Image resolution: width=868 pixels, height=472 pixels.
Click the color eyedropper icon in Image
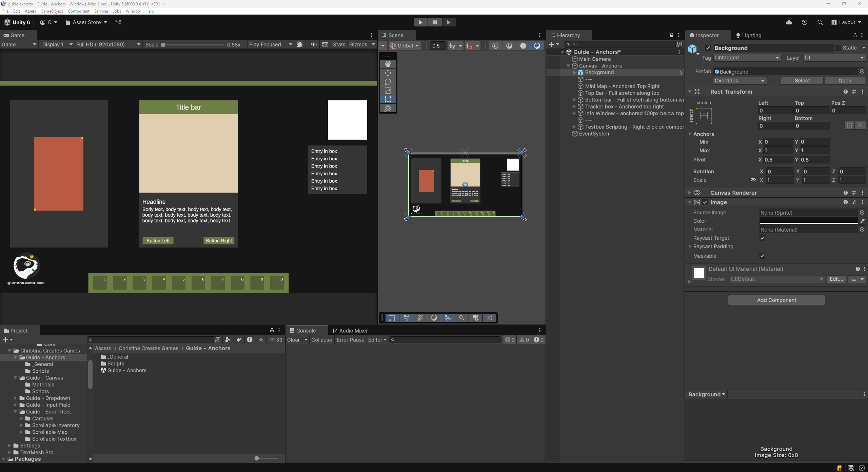(x=863, y=221)
